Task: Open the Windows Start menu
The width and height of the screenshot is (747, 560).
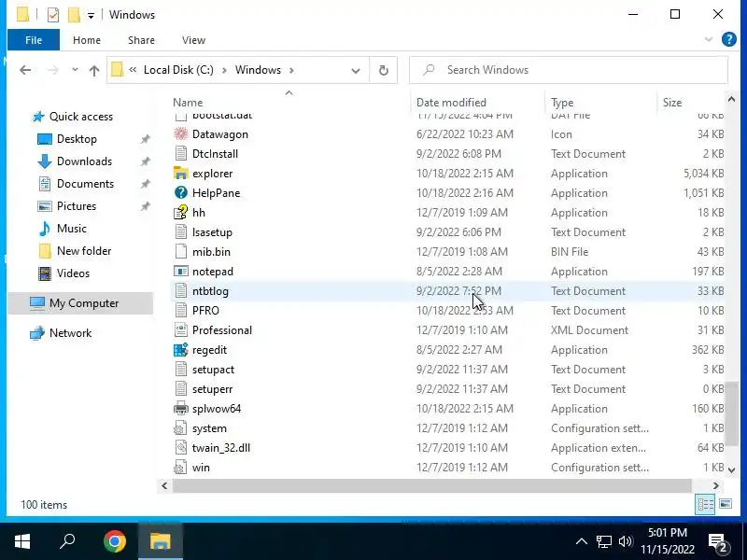Action: point(22,541)
